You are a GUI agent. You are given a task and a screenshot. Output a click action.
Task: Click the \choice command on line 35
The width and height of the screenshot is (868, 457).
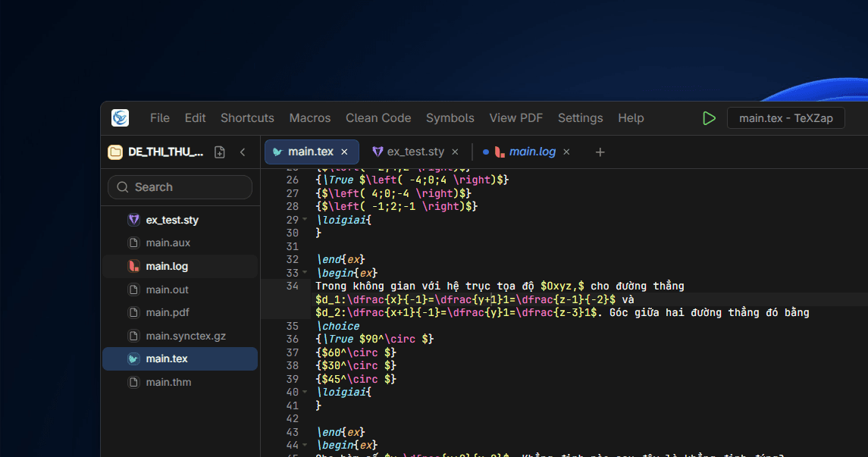point(337,326)
